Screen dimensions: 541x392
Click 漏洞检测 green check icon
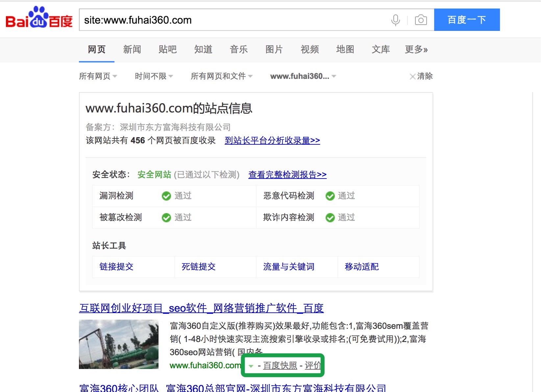point(166,196)
